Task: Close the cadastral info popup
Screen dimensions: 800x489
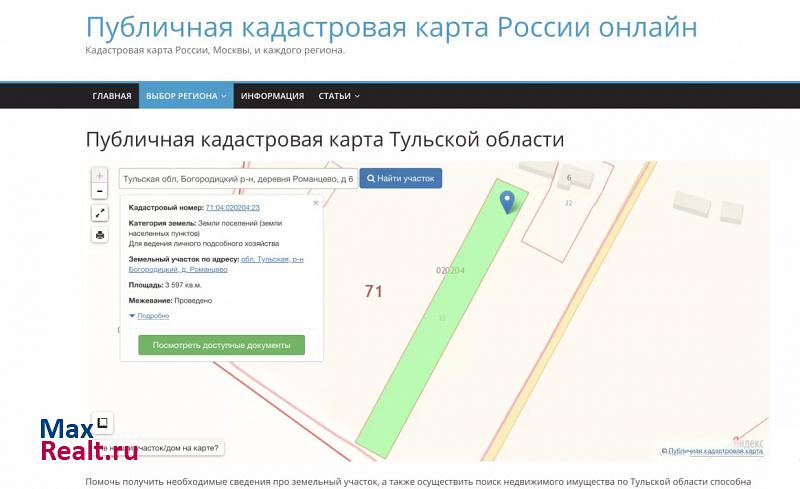Action: [316, 202]
